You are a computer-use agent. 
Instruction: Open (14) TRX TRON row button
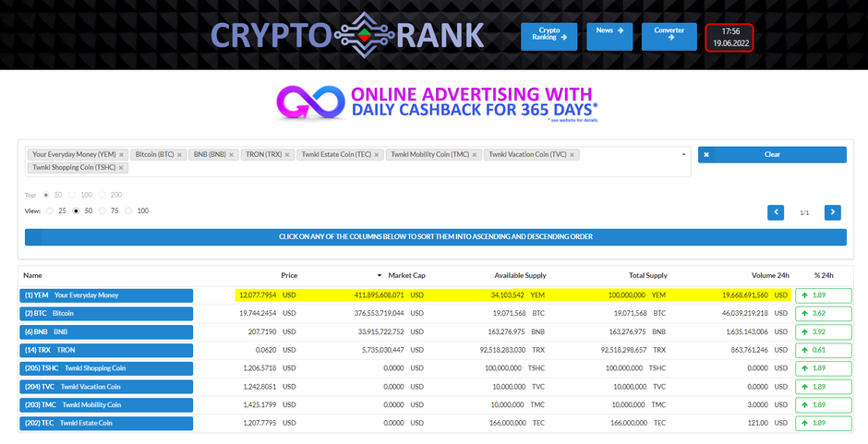click(106, 351)
